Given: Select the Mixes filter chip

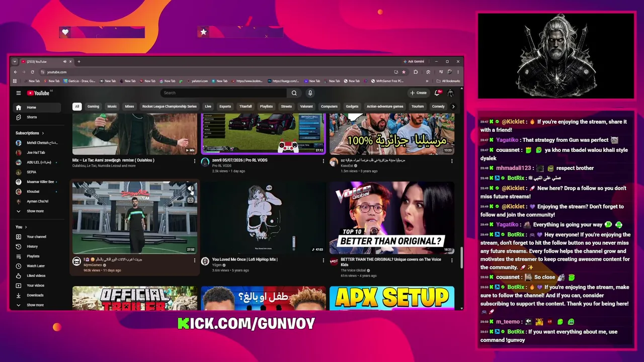Looking at the screenshot, I should click(x=129, y=107).
